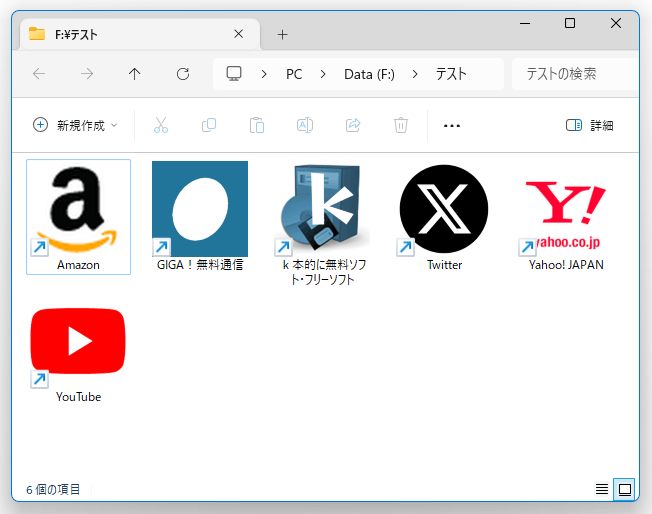Close the Explorer window

[616, 23]
